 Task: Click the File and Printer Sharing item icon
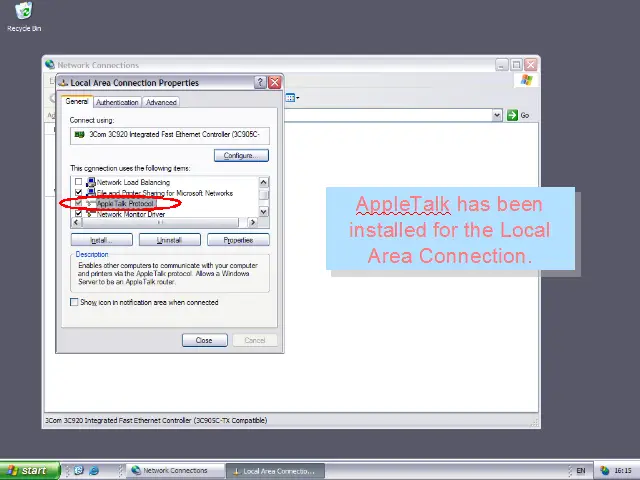[91, 192]
